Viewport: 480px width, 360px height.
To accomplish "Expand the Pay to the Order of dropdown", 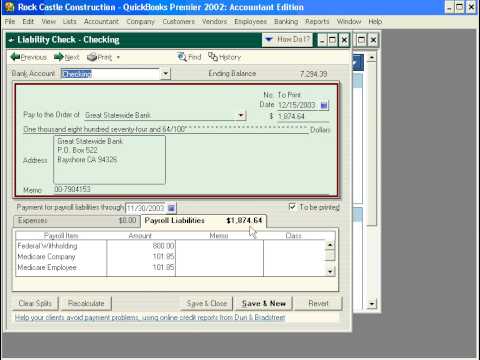I will (x=241, y=116).
